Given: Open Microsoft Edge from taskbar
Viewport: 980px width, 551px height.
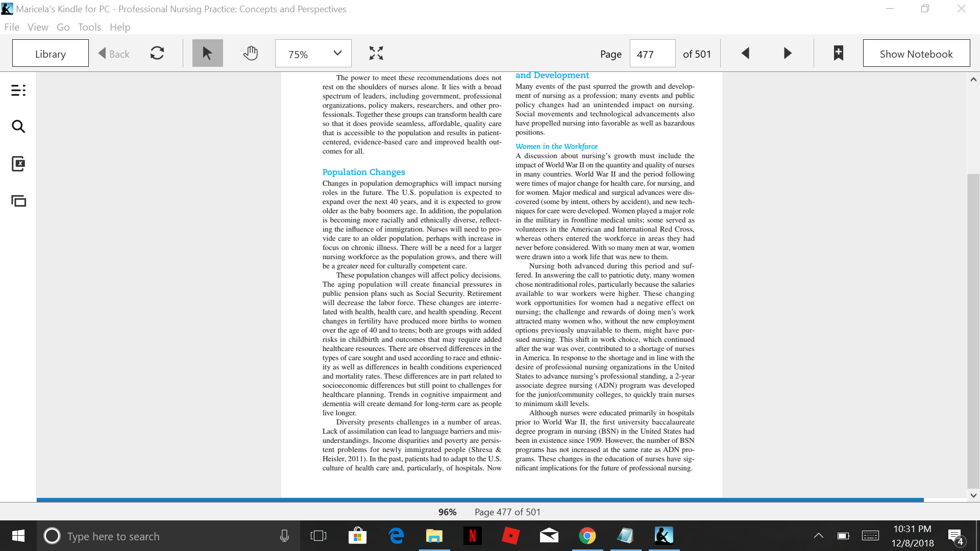Looking at the screenshot, I should point(396,536).
